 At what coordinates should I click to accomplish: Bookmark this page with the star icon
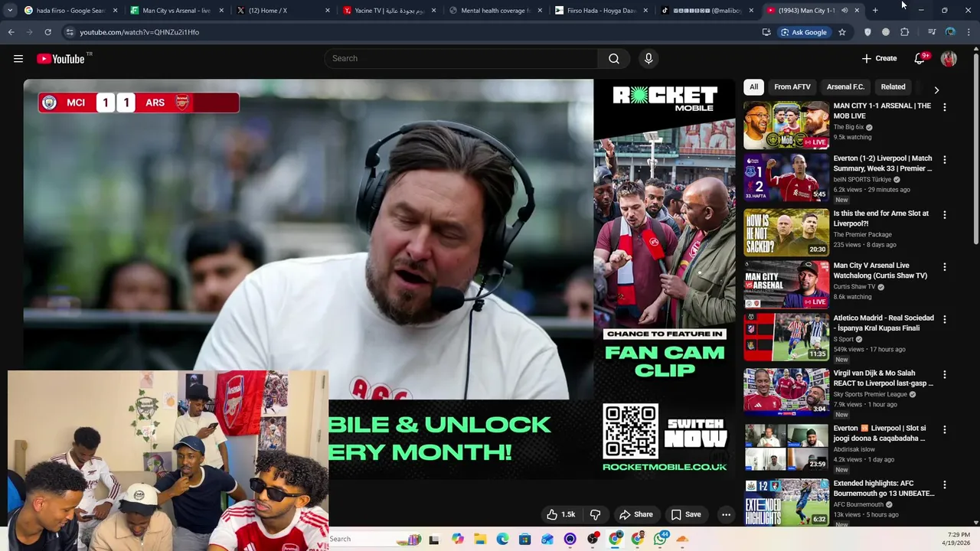pyautogui.click(x=842, y=32)
